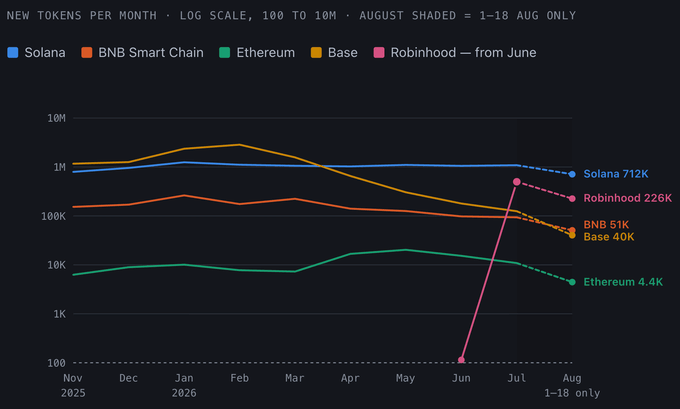The height and width of the screenshot is (409, 680).
Task: Click the 'Ethereum 4.4K' end label
Action: [x=623, y=282]
